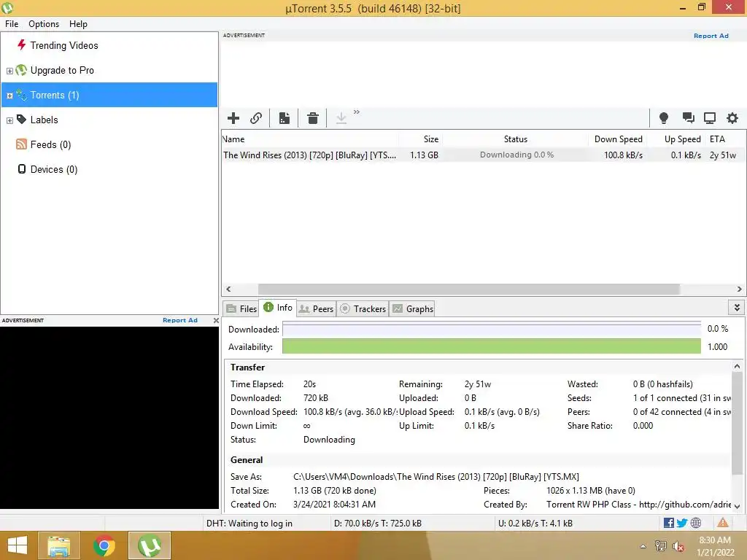The image size is (747, 560).
Task: Click the Twitter icon in status bar
Action: 682,523
